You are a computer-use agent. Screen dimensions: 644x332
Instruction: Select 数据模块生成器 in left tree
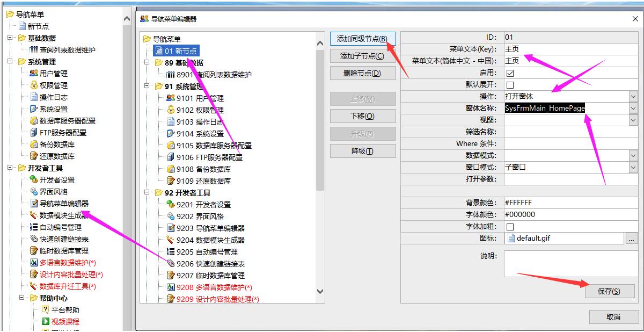point(64,215)
